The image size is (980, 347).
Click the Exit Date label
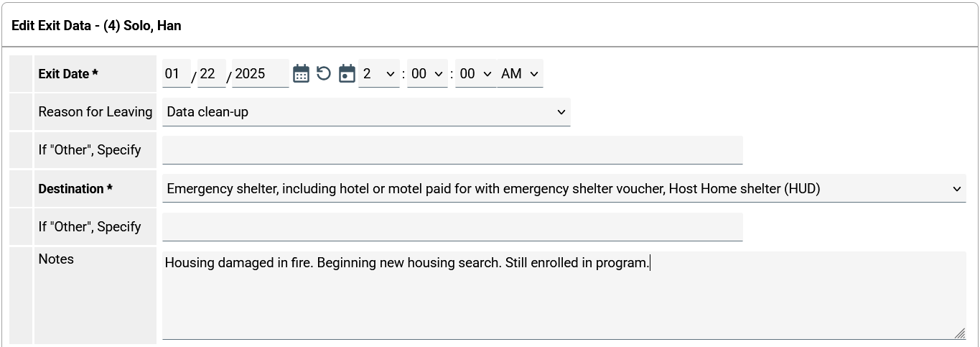[x=67, y=74]
